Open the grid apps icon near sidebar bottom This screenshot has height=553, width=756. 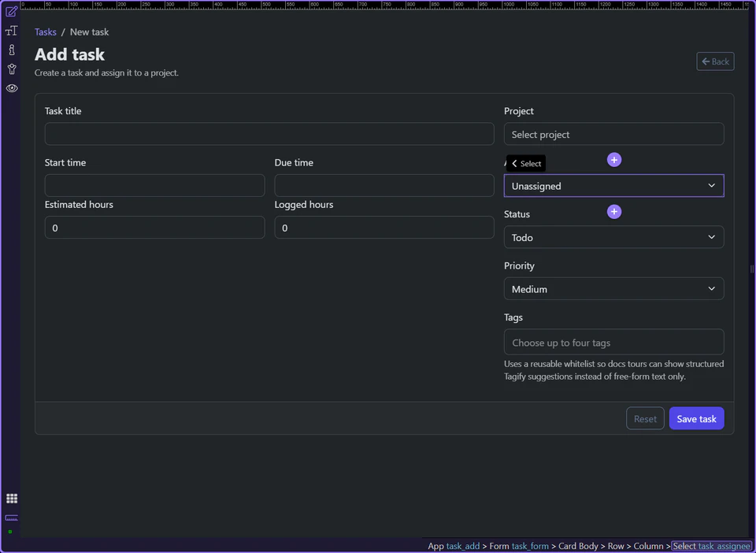pyautogui.click(x=11, y=498)
